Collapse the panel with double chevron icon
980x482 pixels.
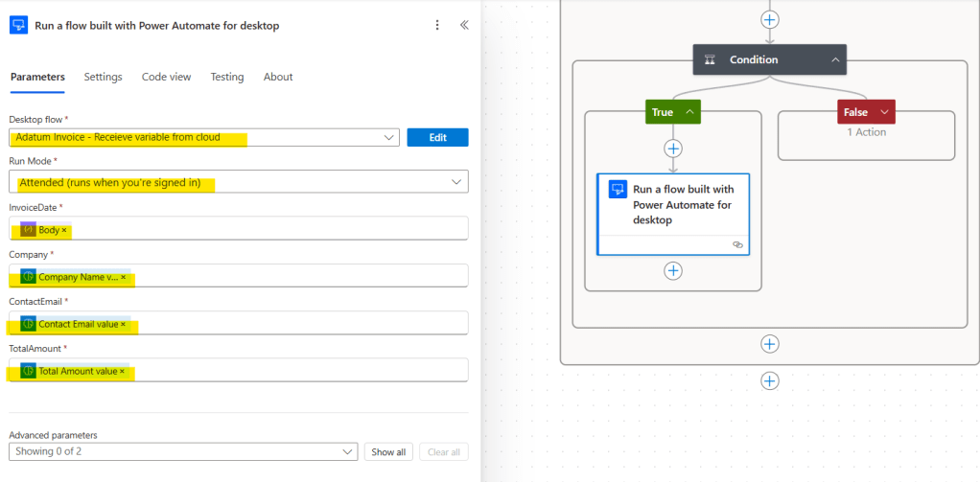(x=464, y=26)
